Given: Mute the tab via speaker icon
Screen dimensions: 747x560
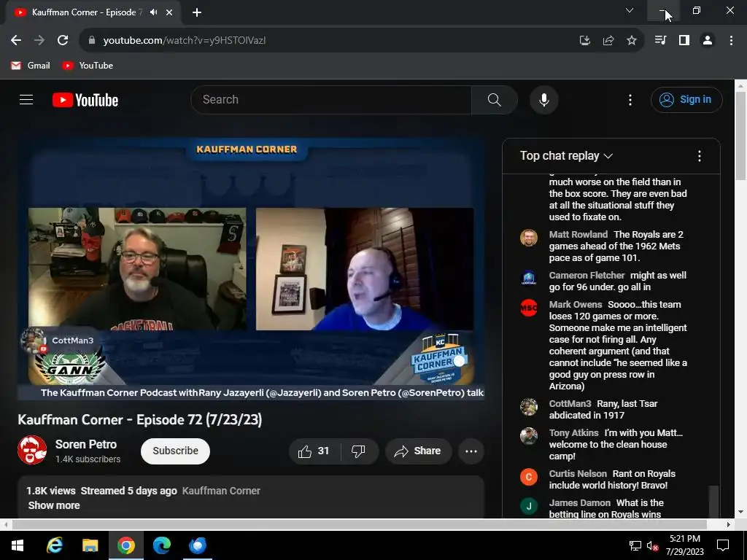Looking at the screenshot, I should (x=153, y=12).
